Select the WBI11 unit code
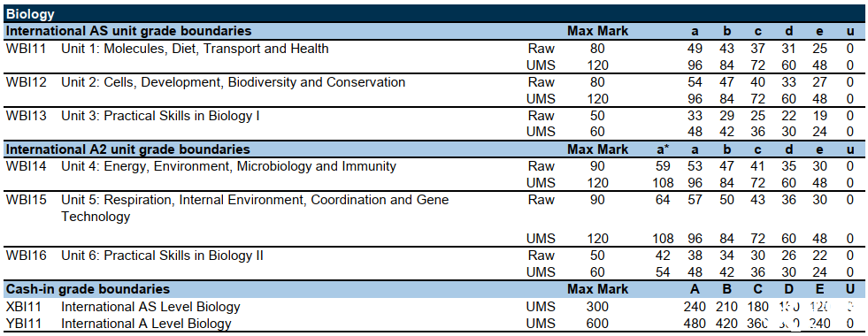Viewport: 868px width, 336px height. click(26, 49)
